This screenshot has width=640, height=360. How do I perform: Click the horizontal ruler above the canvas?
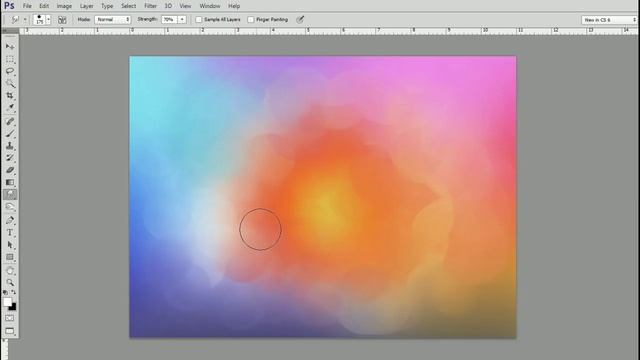pos(329,31)
